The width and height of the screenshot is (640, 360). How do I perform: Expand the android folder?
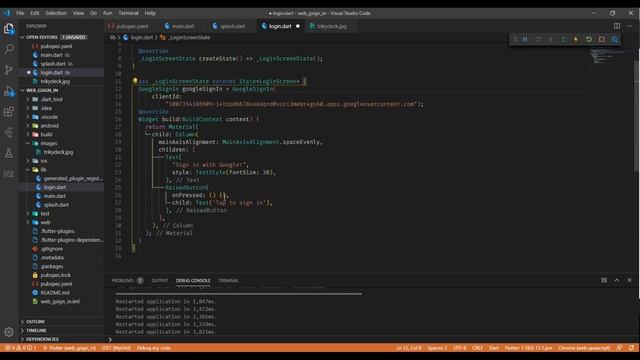click(x=61, y=126)
